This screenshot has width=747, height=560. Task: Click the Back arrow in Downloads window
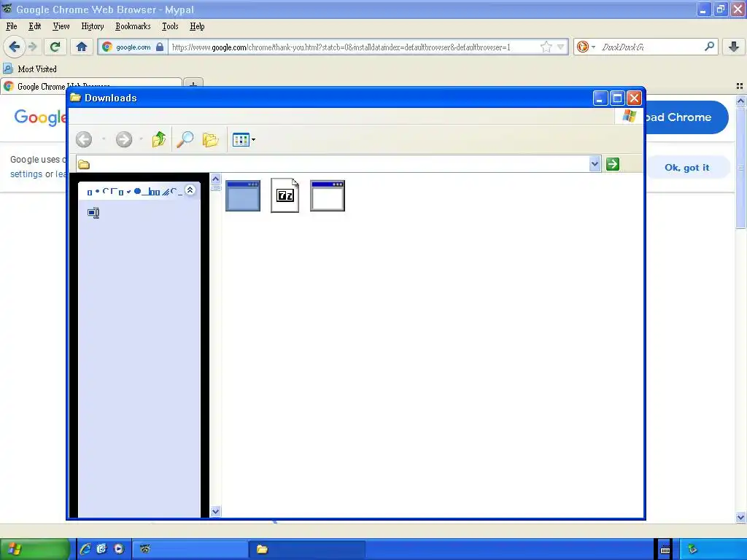coord(84,139)
